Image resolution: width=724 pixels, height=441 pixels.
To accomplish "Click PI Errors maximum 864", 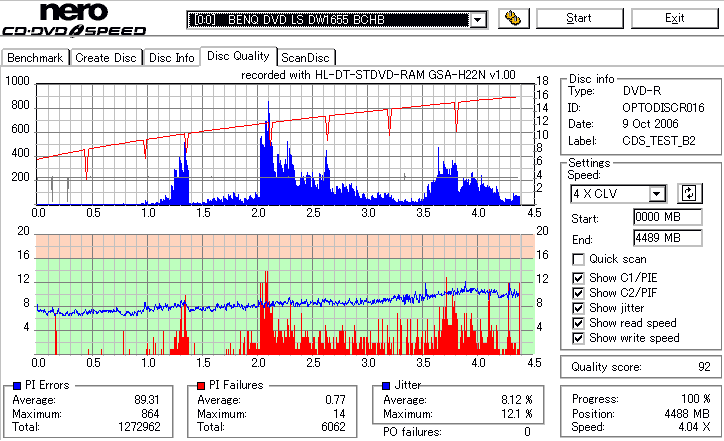I will pyautogui.click(x=150, y=413).
